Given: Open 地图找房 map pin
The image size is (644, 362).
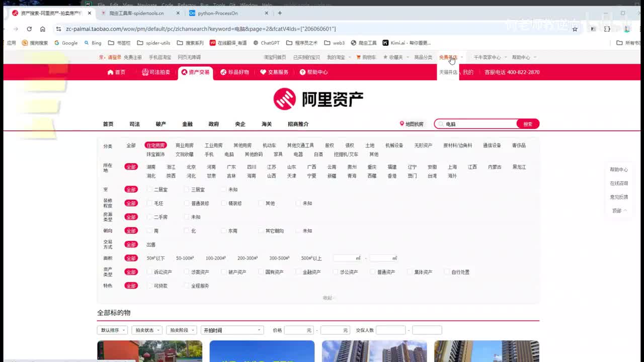Looking at the screenshot, I should click(412, 124).
